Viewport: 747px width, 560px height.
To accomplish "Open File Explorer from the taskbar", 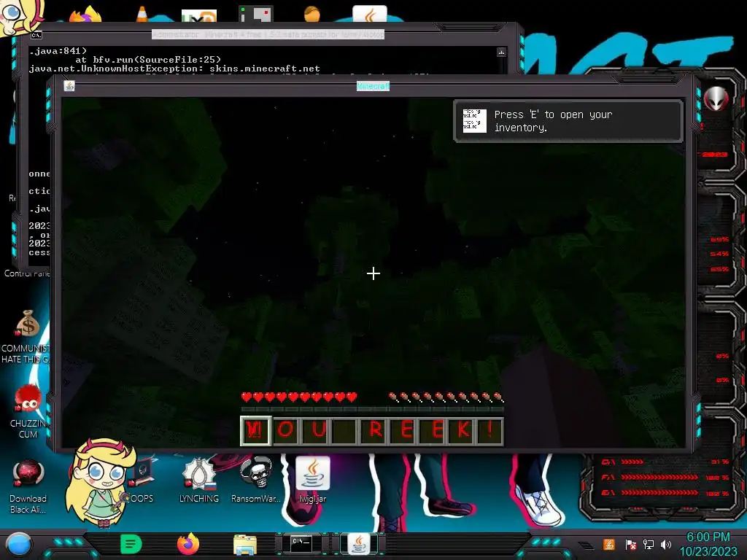I will click(245, 545).
